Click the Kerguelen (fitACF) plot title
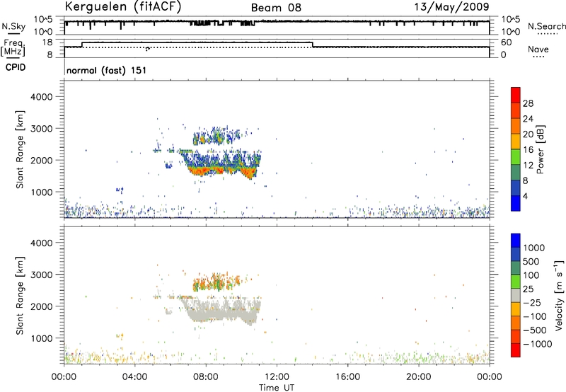The height and width of the screenshot is (392, 566). (122, 6)
